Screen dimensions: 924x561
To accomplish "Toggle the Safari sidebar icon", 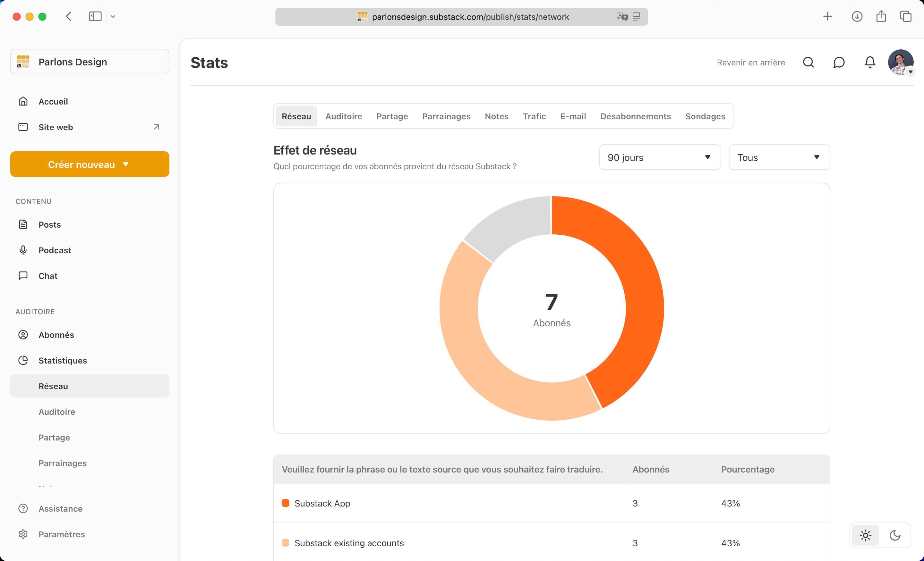I will (x=95, y=16).
